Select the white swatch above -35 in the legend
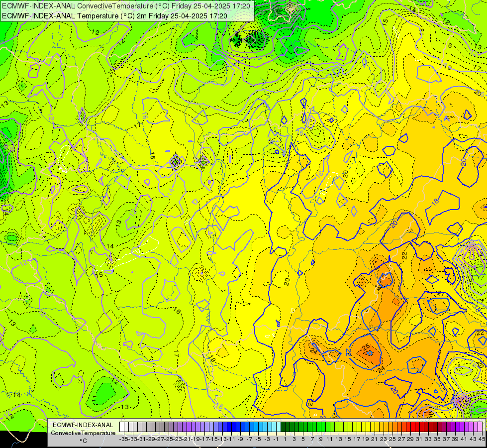 [122, 427]
